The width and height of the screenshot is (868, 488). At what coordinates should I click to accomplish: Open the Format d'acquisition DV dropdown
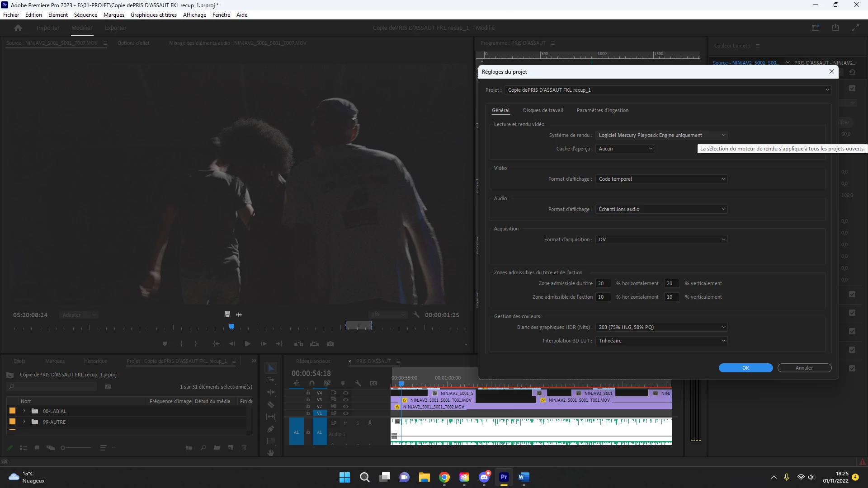(661, 239)
